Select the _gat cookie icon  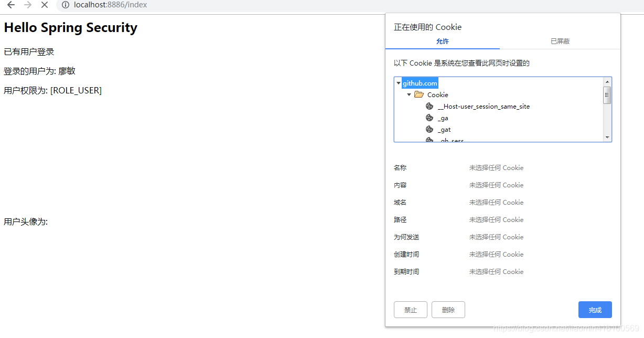click(x=429, y=130)
